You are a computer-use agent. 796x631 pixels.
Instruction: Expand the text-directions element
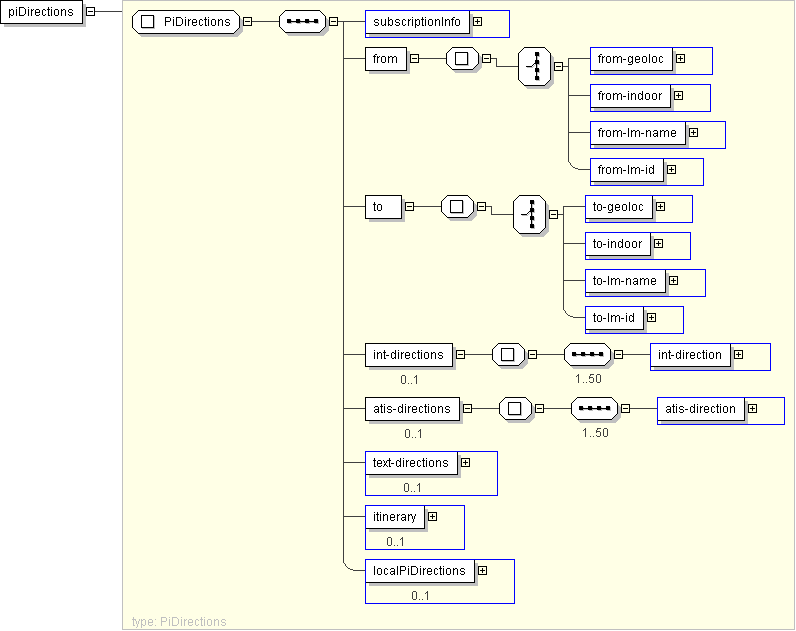pos(465,462)
